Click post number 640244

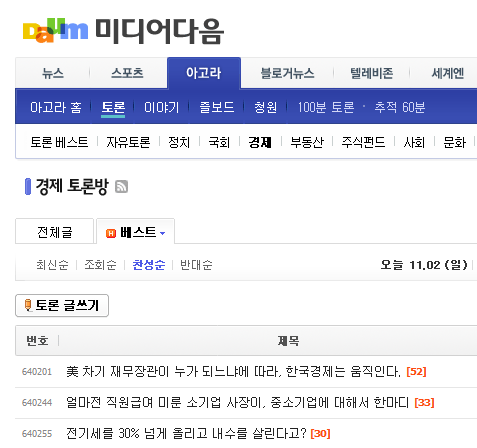click(x=37, y=403)
